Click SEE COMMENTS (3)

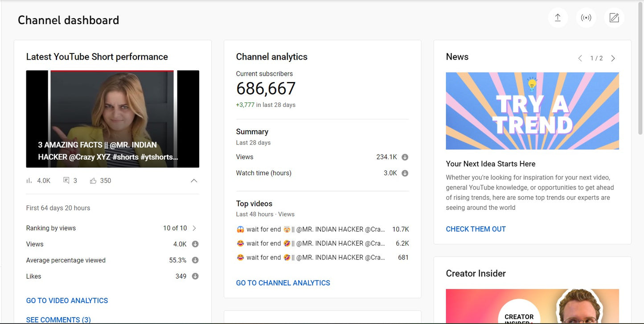click(x=58, y=319)
